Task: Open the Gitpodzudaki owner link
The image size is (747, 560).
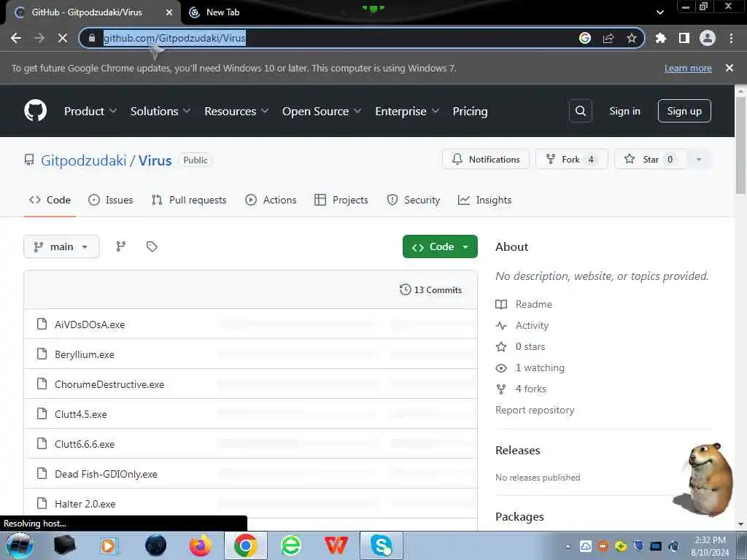Action: click(83, 160)
